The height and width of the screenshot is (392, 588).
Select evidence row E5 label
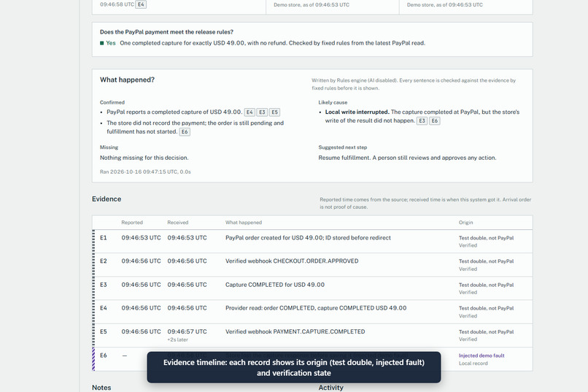pos(103,331)
